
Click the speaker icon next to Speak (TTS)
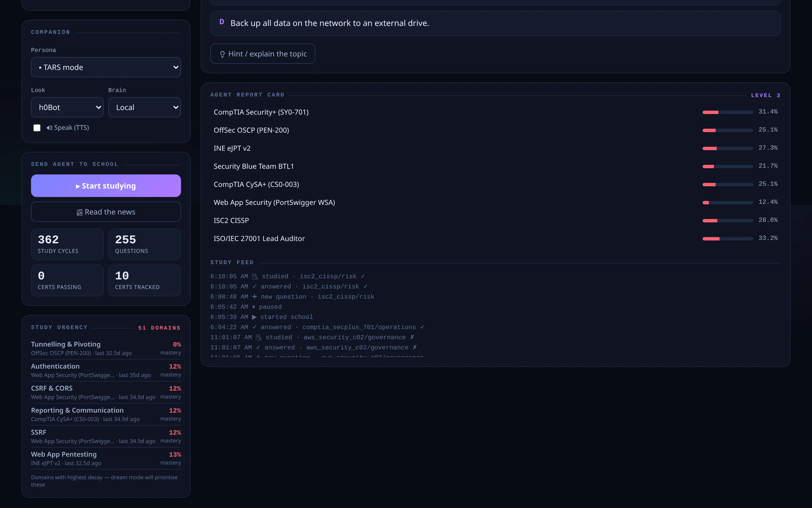(49, 128)
